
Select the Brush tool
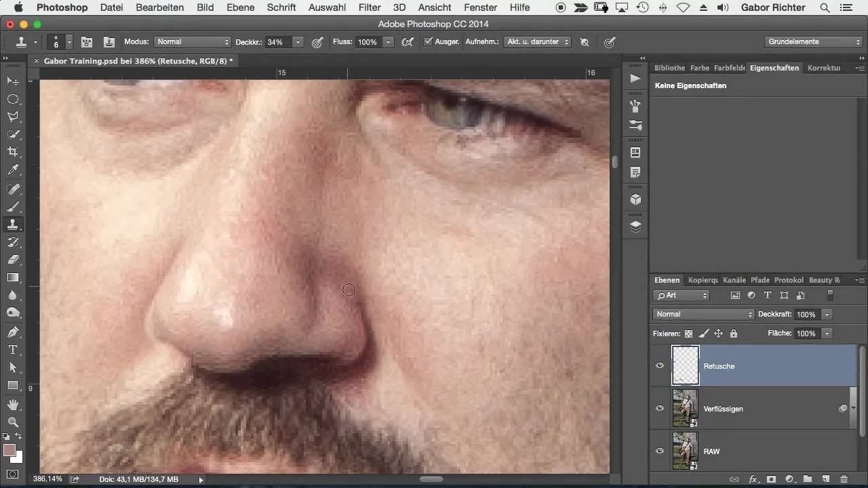coord(13,206)
